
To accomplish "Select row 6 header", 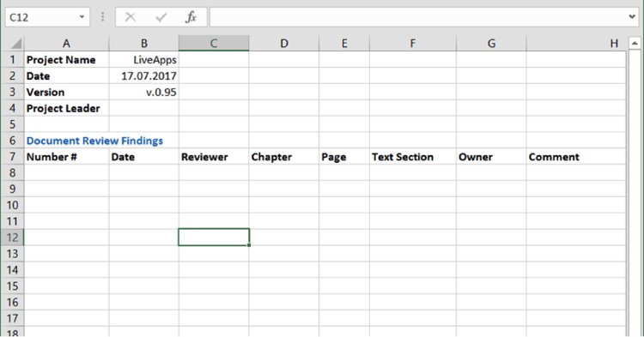I will [x=12, y=141].
